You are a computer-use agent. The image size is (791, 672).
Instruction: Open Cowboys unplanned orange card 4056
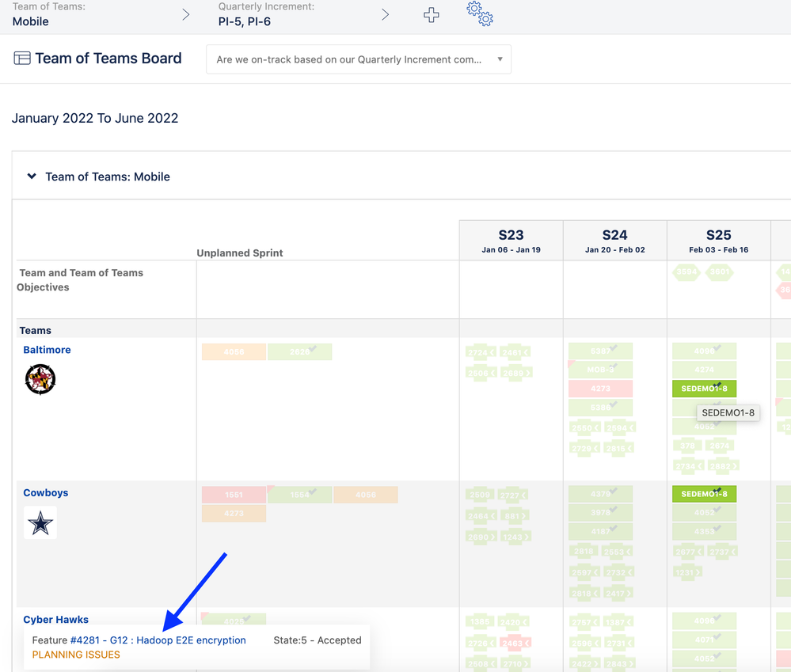366,495
